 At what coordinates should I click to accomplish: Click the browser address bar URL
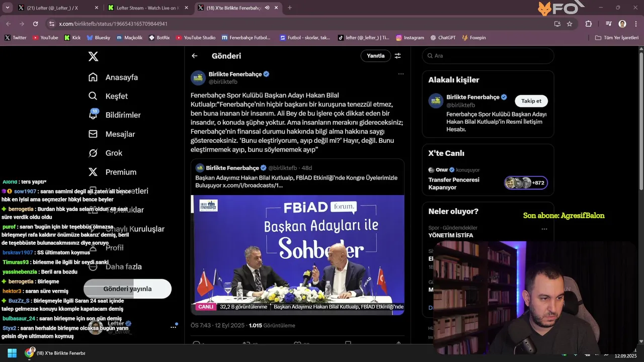[113, 24]
